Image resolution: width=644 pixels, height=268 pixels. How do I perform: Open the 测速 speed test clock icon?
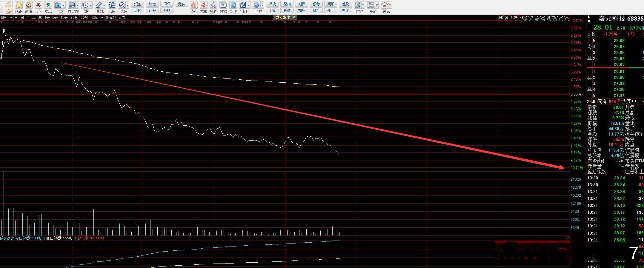28,5
